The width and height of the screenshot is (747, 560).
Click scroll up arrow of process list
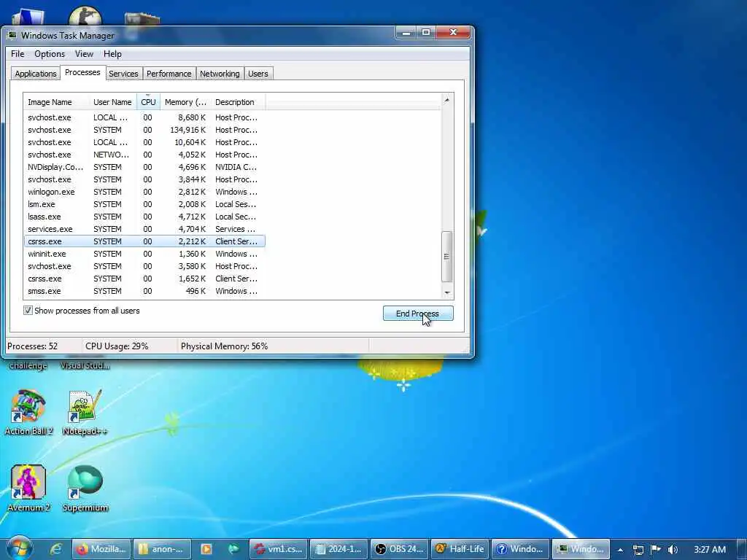click(x=447, y=100)
